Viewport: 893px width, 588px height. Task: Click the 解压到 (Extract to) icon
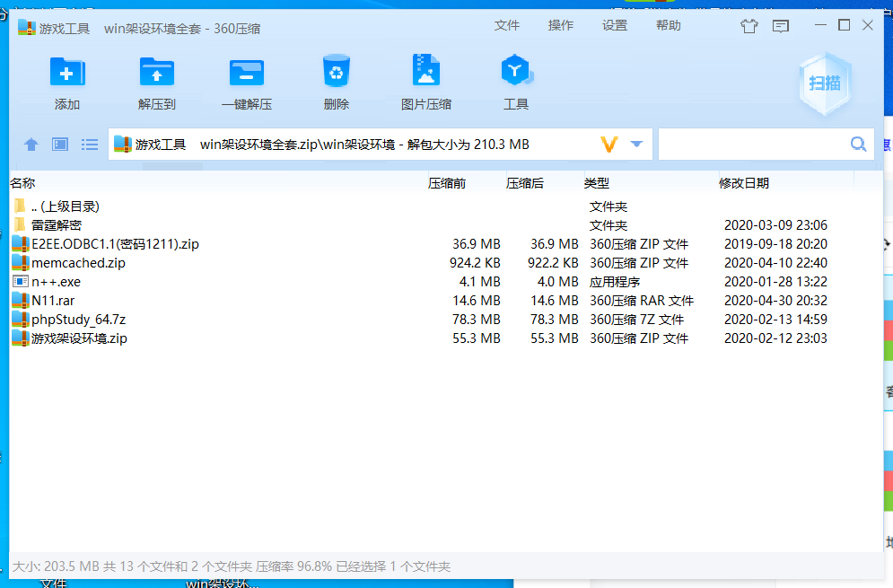(157, 72)
